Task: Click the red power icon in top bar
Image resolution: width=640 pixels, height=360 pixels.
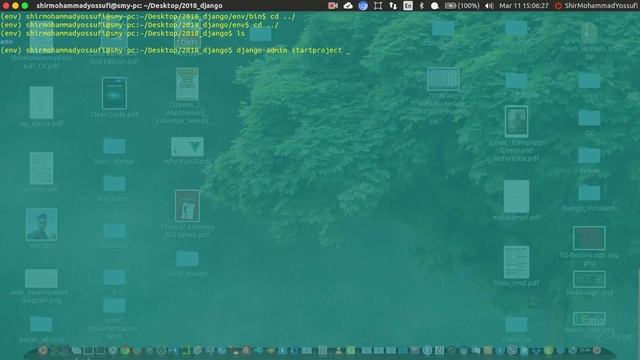Action: [x=558, y=6]
